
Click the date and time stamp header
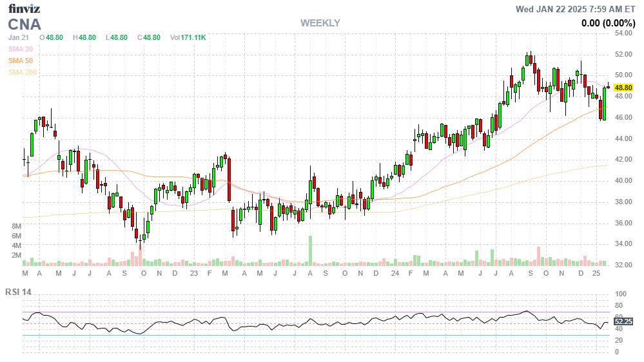click(576, 9)
